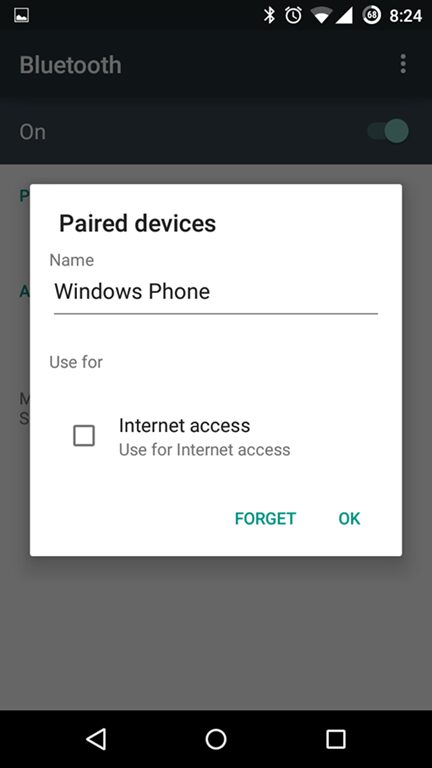The width and height of the screenshot is (432, 768).
Task: Tap the Wi-Fi signal status icon
Action: [321, 16]
